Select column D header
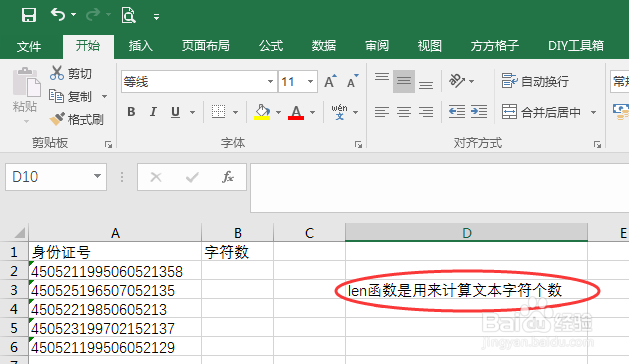 pyautogui.click(x=467, y=233)
